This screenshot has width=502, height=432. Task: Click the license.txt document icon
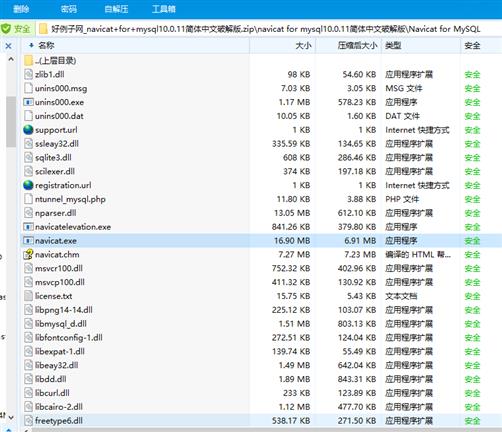[28, 296]
